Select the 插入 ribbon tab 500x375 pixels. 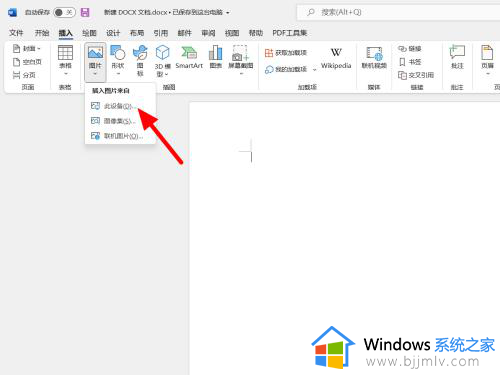coord(66,33)
